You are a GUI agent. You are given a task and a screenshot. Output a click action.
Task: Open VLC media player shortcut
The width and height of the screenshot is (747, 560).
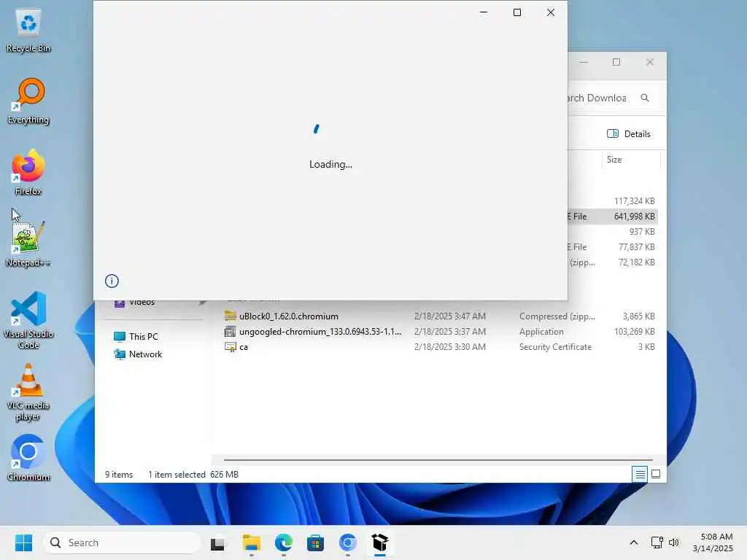coord(28,392)
